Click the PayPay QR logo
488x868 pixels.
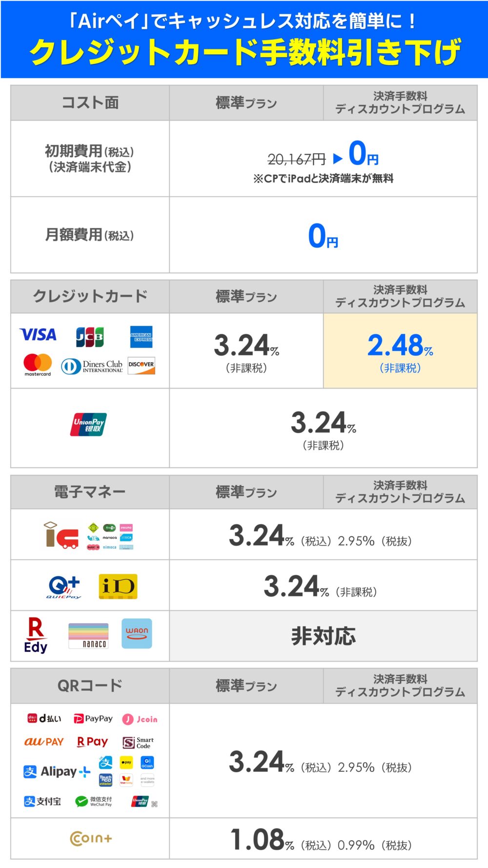[x=93, y=719]
